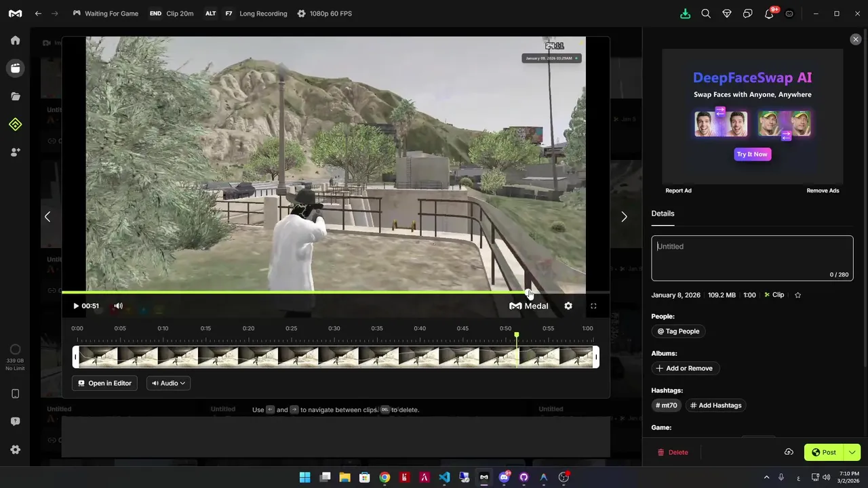Expand the Post options dropdown arrow
Viewport: 868px width, 488px height.
852,452
